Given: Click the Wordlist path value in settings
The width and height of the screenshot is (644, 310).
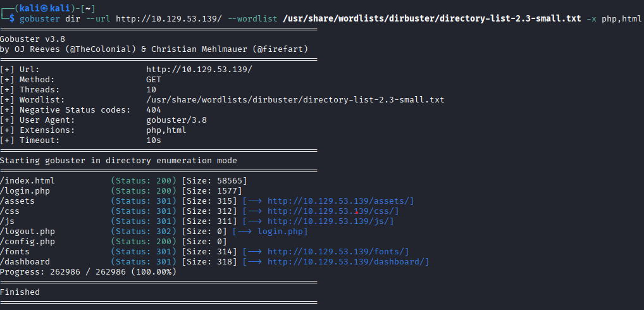Looking at the screenshot, I should pos(295,100).
